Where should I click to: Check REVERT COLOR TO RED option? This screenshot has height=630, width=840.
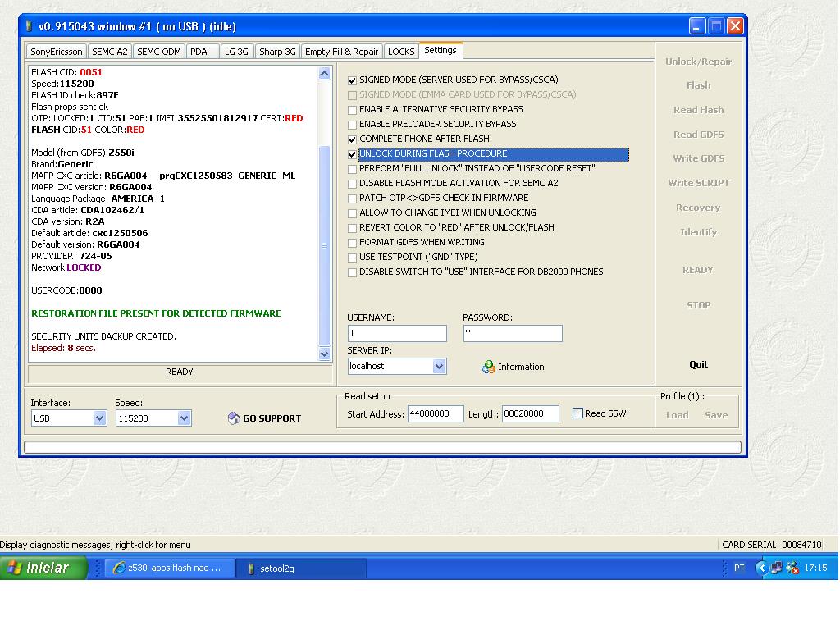pyautogui.click(x=352, y=228)
